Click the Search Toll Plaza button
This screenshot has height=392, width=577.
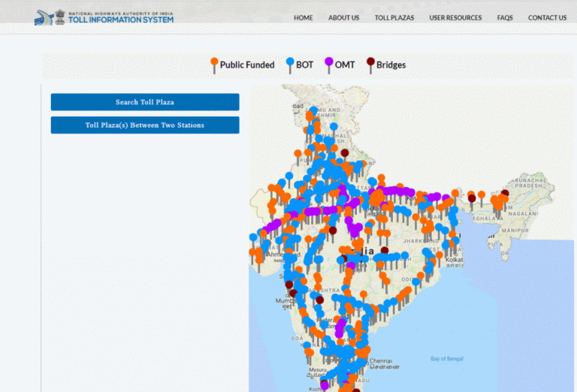tap(145, 102)
